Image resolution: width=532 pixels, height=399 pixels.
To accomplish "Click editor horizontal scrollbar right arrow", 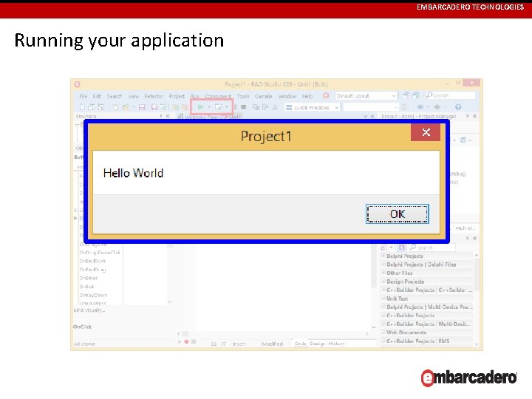I will (367, 334).
